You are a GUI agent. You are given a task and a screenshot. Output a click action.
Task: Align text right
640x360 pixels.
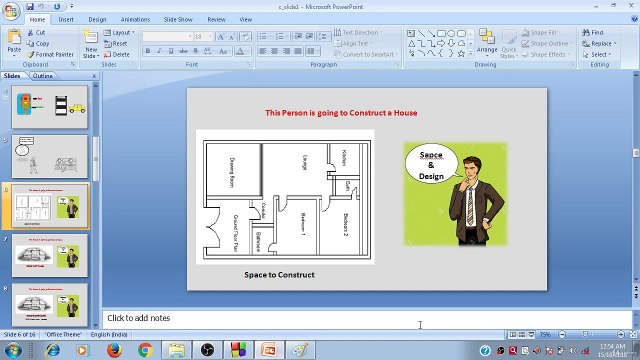pyautogui.click(x=287, y=51)
